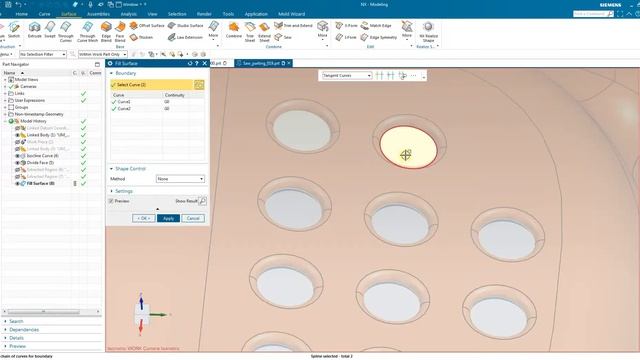Click the Cancel button

coord(193,218)
